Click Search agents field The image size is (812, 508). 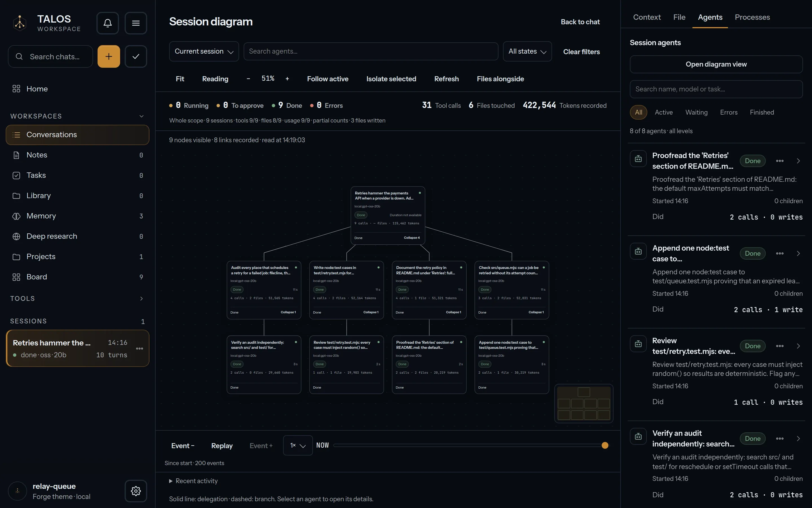point(371,51)
